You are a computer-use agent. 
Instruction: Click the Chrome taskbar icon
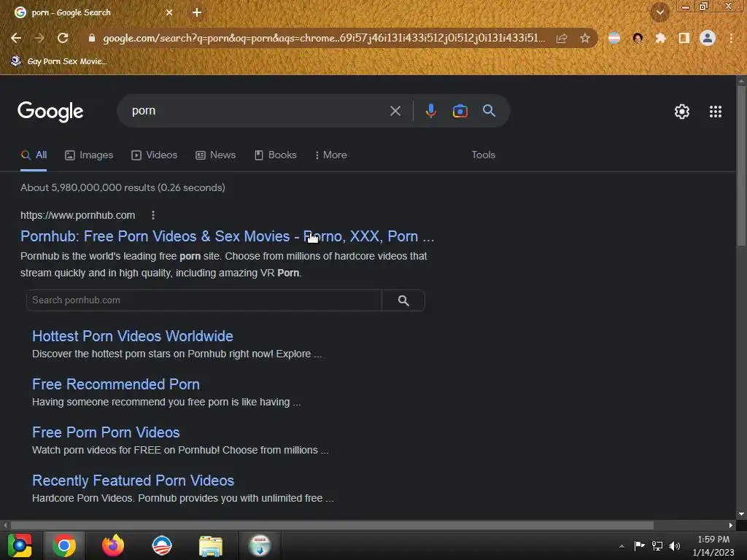point(64,545)
